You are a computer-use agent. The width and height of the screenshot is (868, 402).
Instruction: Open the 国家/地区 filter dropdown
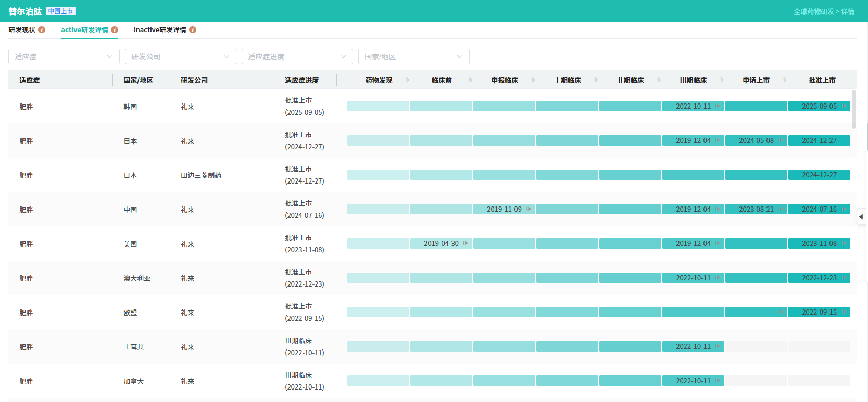point(413,57)
